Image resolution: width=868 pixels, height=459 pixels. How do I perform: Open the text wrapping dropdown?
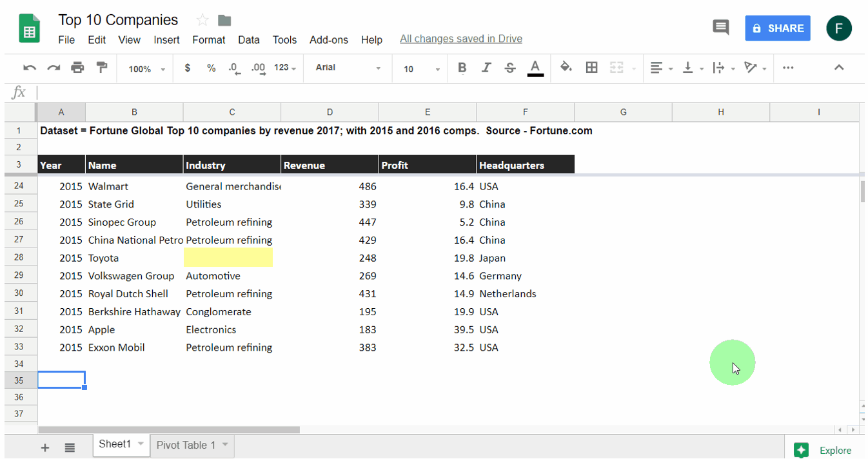(724, 68)
